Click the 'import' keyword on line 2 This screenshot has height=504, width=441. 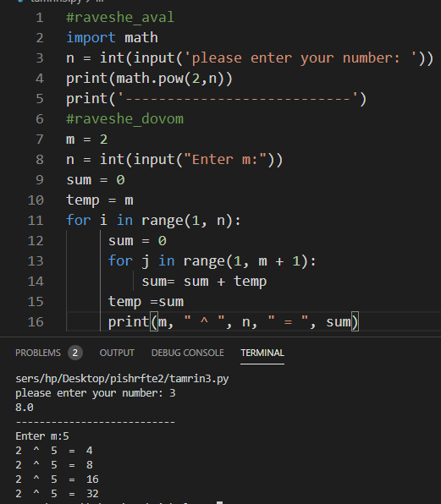click(91, 37)
